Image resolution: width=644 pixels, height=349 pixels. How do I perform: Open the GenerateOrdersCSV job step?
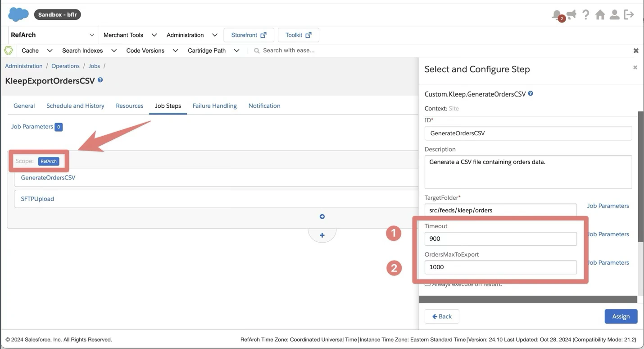(48, 178)
